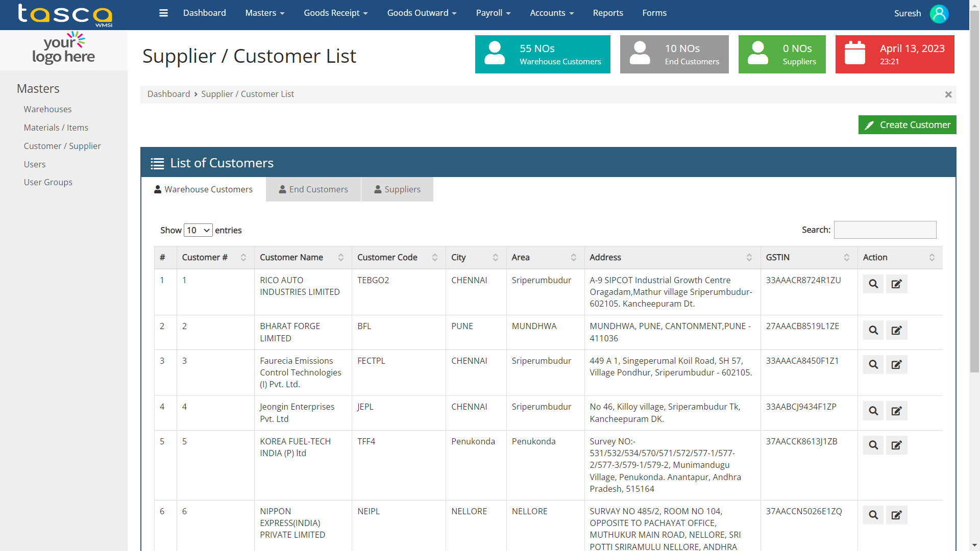Click the Create Customer button
The image size is (980, 551).
pyautogui.click(x=907, y=125)
